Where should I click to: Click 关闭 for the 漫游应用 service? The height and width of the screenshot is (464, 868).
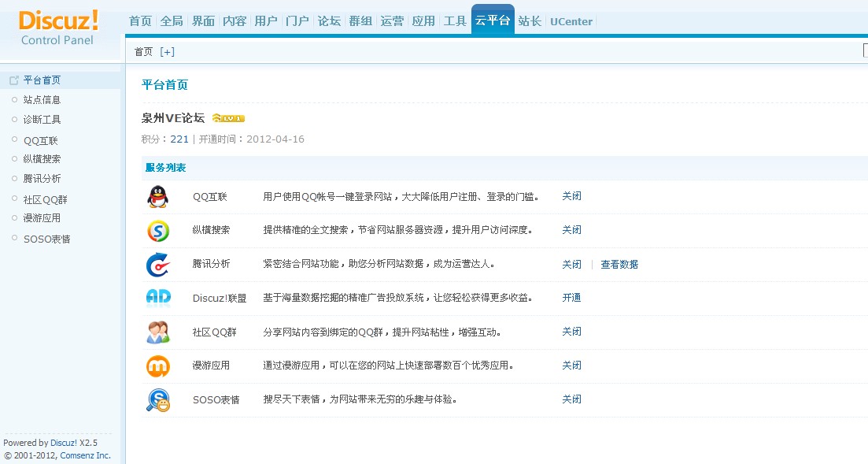click(x=572, y=366)
